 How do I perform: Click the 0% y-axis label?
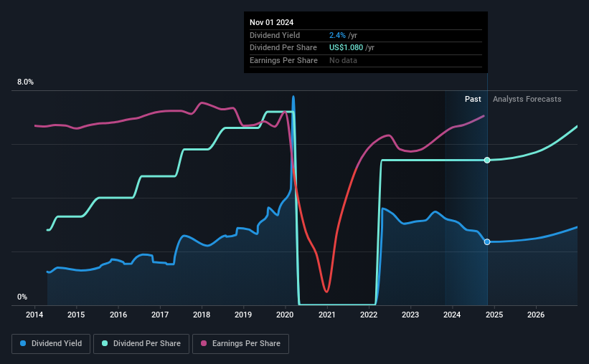[22, 297]
